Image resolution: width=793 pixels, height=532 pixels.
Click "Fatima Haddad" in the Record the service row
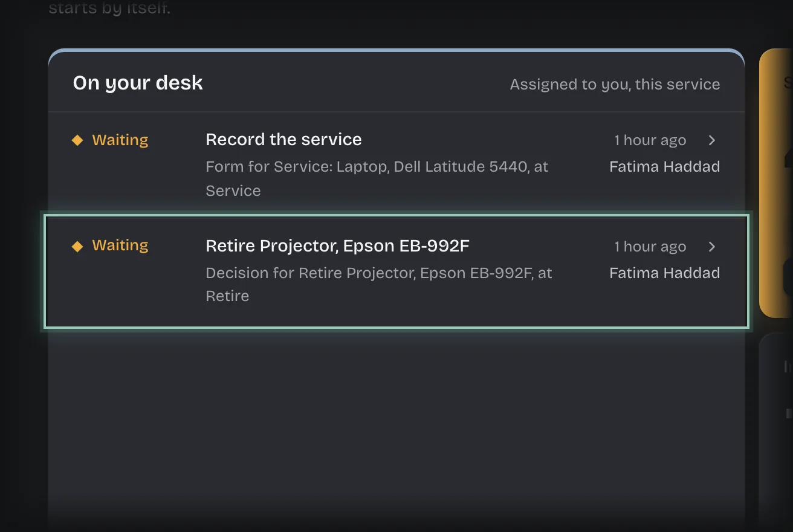[x=664, y=167]
